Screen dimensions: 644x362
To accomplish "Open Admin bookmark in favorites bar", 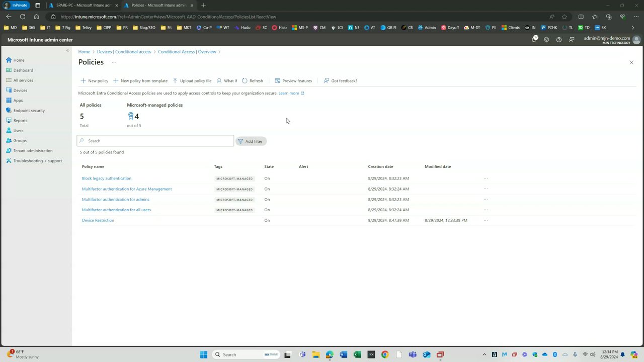I will pyautogui.click(x=427, y=28).
